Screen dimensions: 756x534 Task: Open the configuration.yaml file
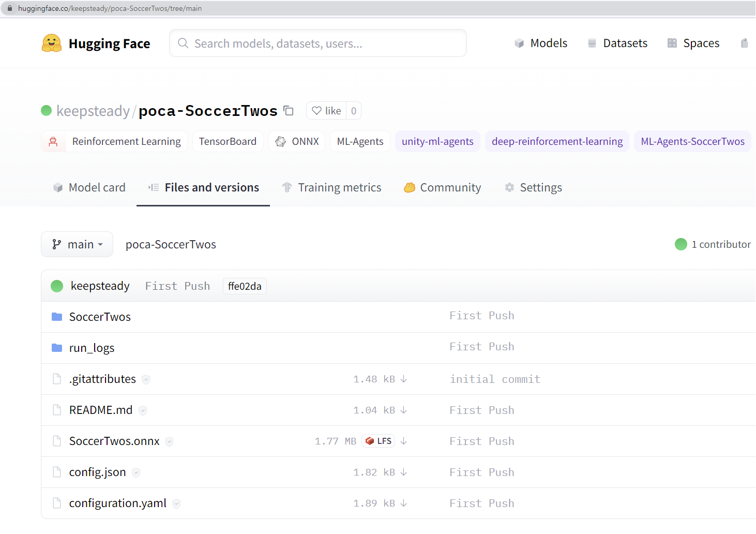coord(118,503)
